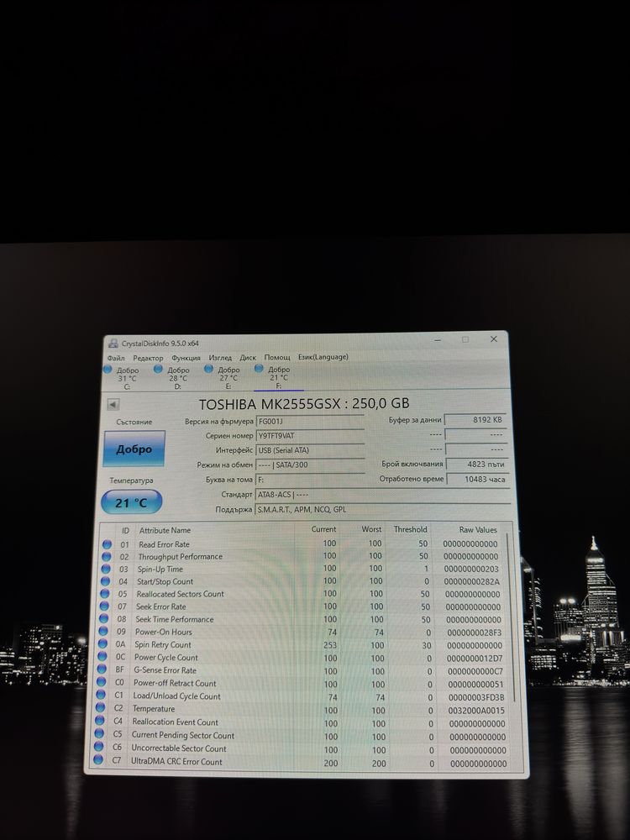Select the TOSHIBA MK2555GSX model title
Image resolution: width=630 pixels, height=840 pixels.
click(x=304, y=403)
